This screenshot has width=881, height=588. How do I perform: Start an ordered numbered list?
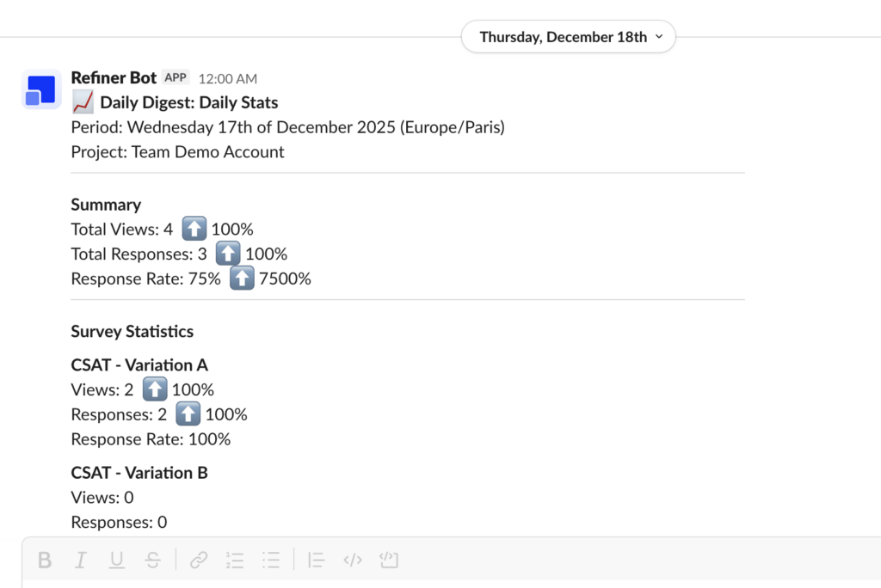235,560
